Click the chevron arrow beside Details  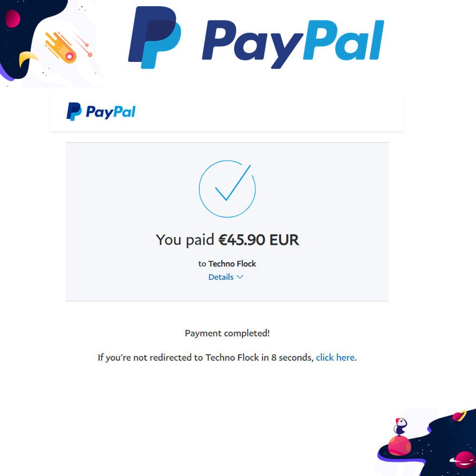[240, 277]
